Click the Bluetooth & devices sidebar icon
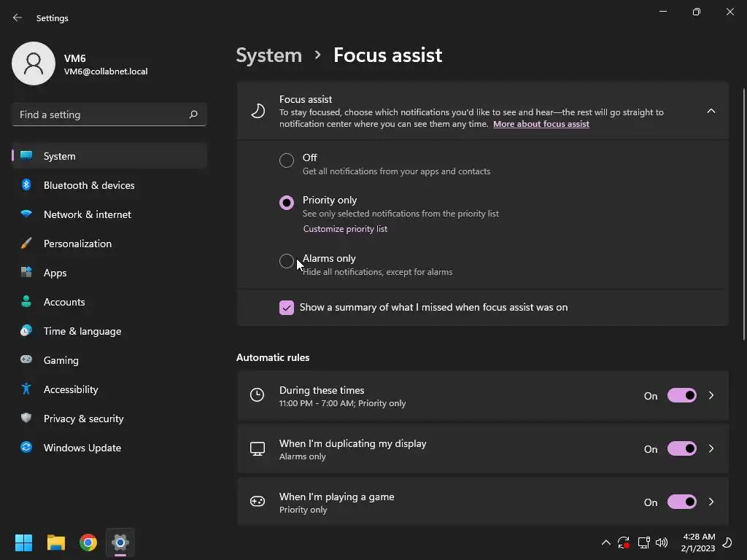747x560 pixels. tap(26, 185)
